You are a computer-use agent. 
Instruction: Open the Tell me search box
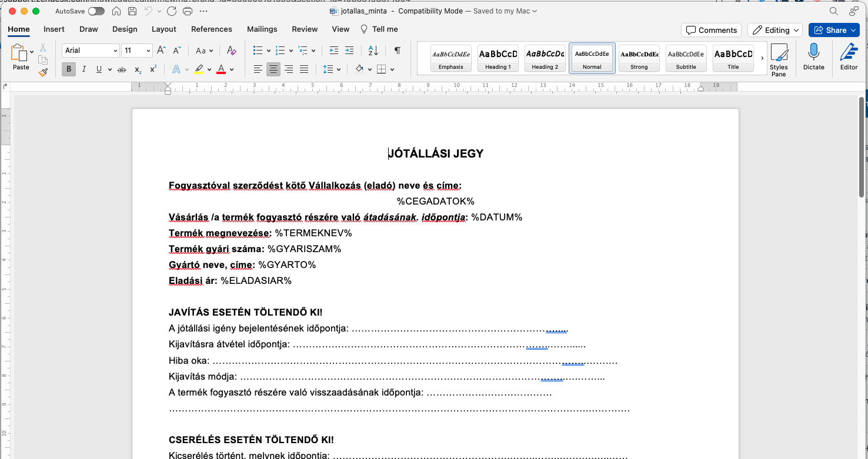click(379, 29)
